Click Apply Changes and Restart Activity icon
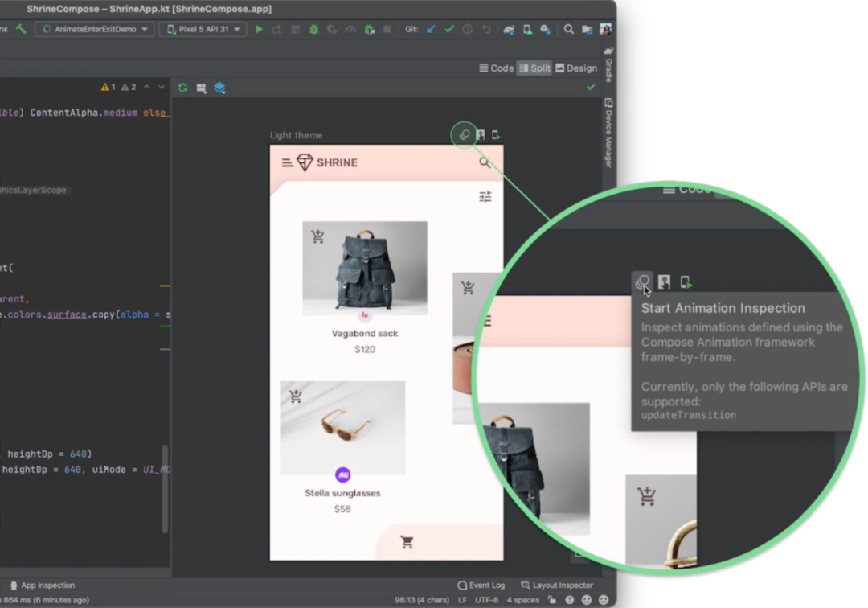Screen dimensions: 868x608 [276, 29]
